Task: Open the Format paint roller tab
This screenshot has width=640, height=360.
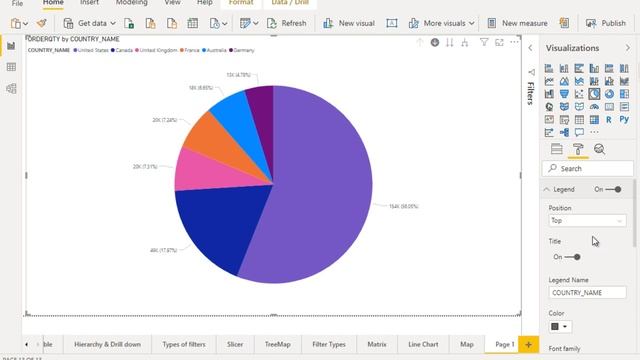Action: pyautogui.click(x=578, y=149)
